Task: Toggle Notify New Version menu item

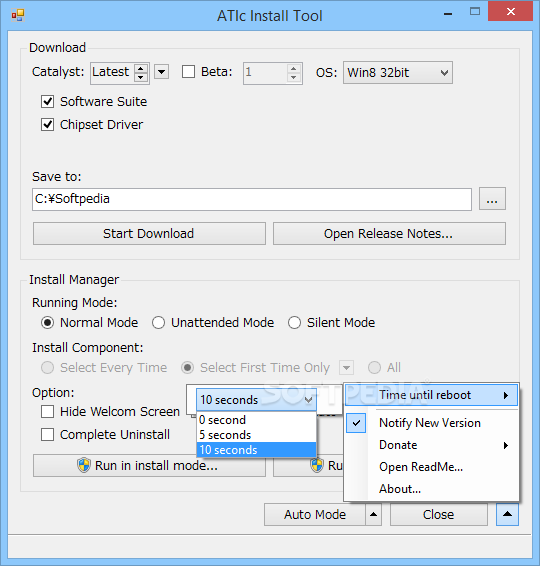Action: coord(431,423)
